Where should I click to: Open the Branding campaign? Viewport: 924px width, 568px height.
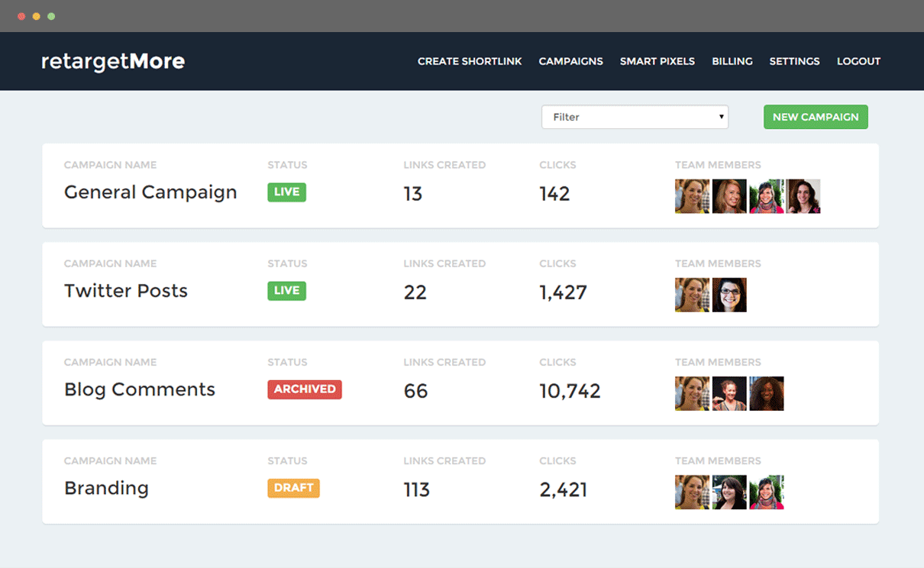click(106, 489)
